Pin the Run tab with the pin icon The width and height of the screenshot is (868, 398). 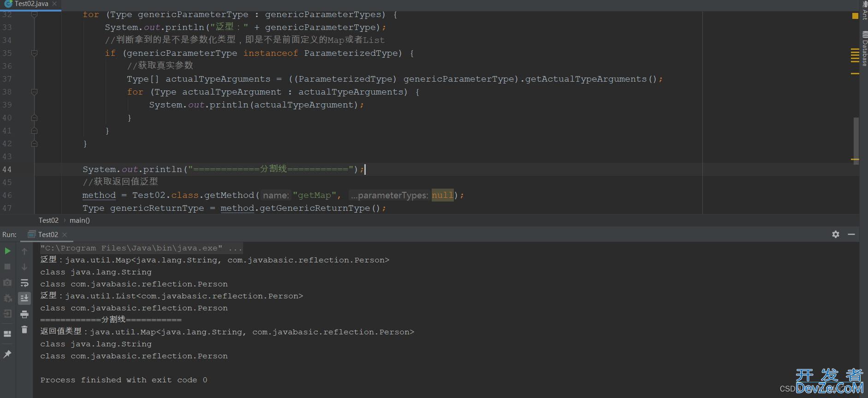pyautogui.click(x=7, y=354)
